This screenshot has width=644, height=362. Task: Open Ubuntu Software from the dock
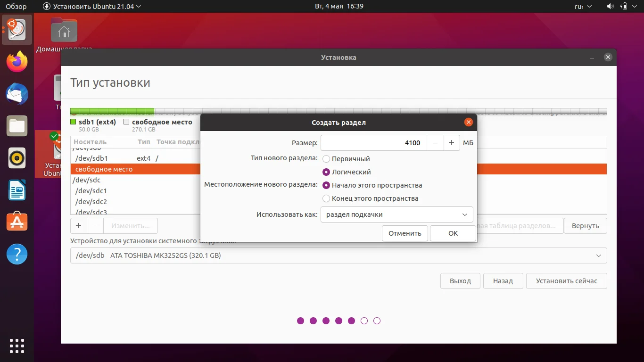[17, 222]
